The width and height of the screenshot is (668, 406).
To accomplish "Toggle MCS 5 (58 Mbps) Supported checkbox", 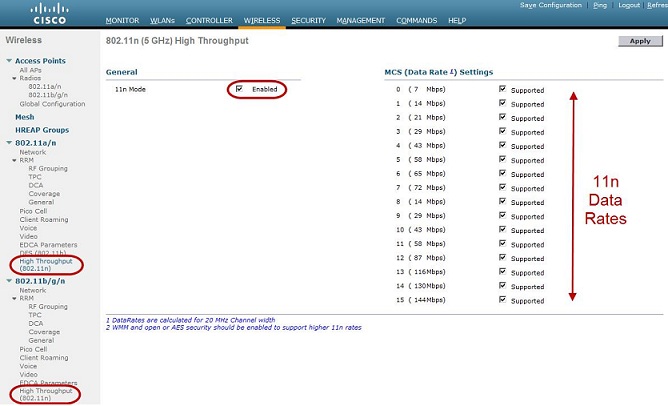I will coord(502,159).
